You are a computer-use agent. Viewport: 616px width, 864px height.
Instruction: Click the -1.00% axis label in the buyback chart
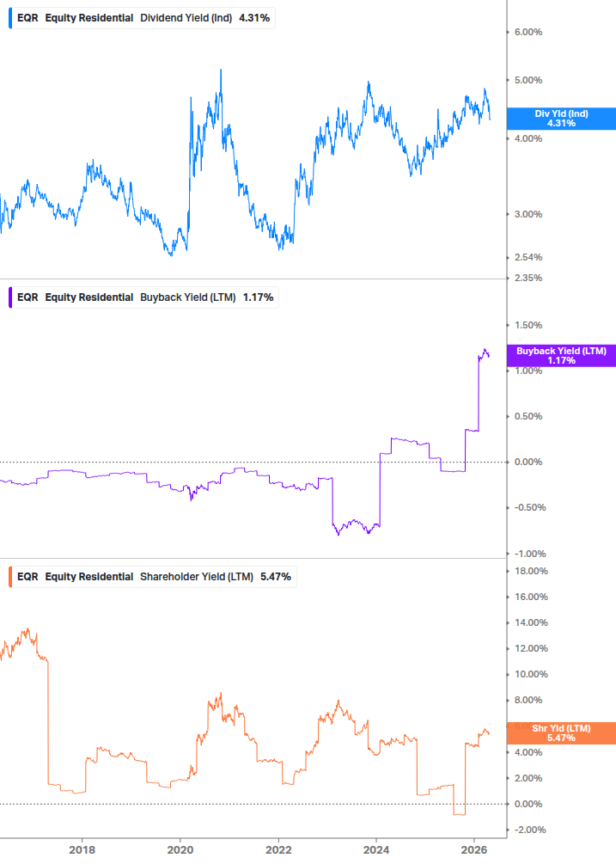530,554
